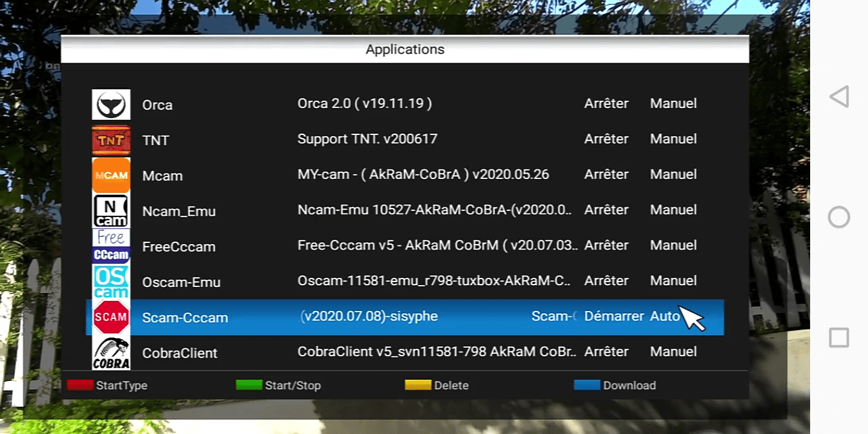Image resolution: width=868 pixels, height=434 pixels.
Task: Click the (v2020.07.08)-sisyphe description
Action: (369, 316)
